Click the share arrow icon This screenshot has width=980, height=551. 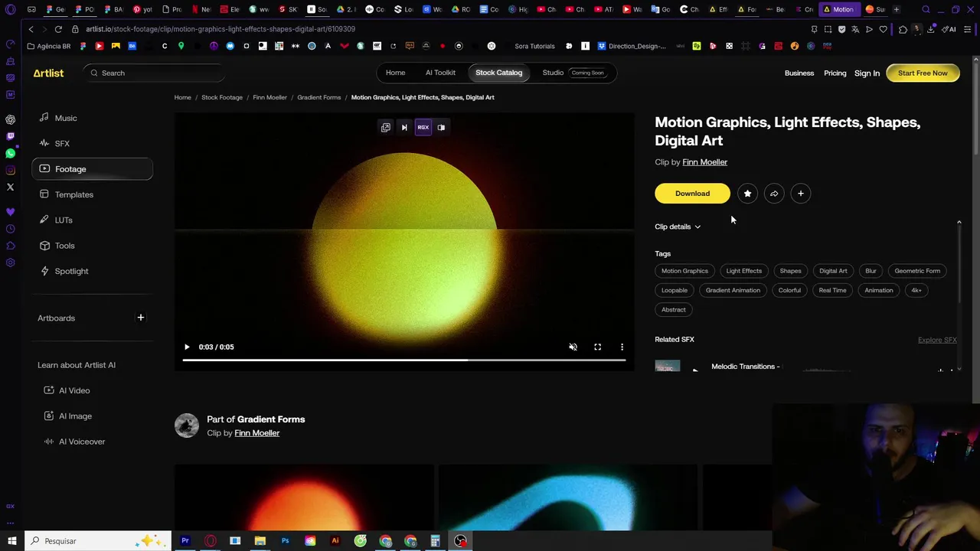[x=774, y=194]
